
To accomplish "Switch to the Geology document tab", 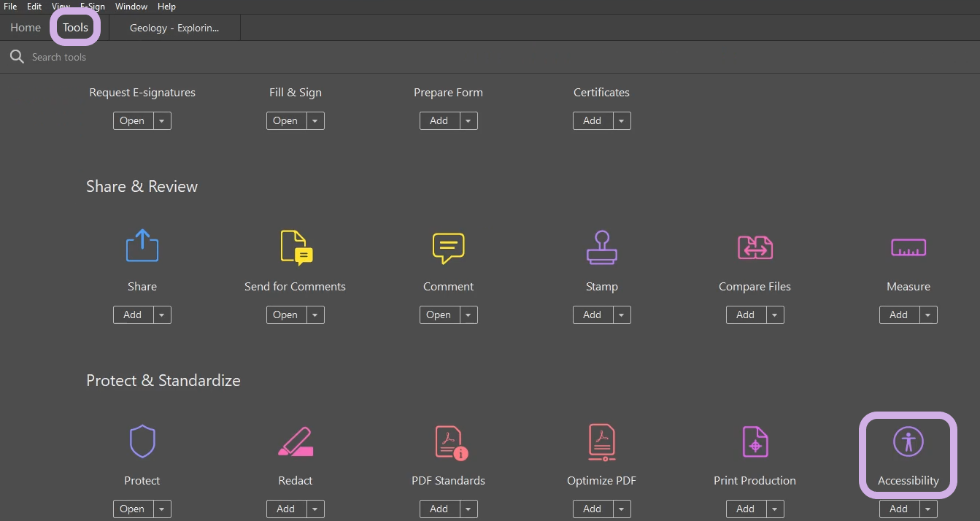I will [174, 28].
